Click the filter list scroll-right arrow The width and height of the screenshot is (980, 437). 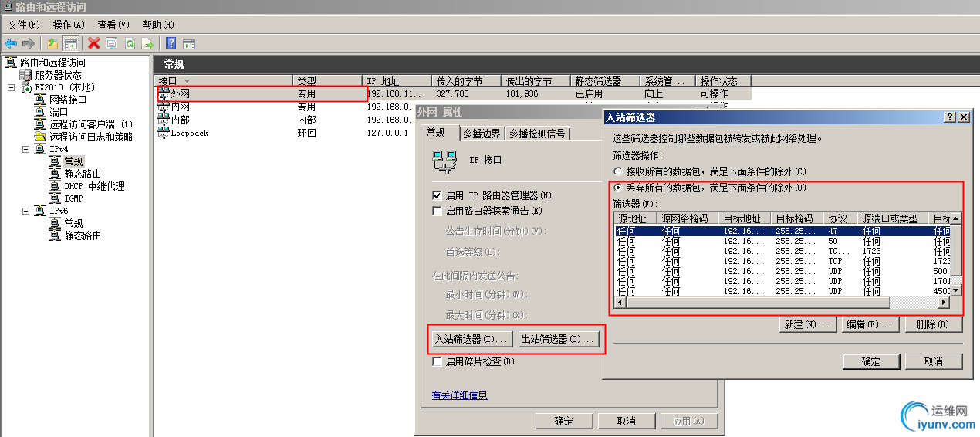[944, 303]
